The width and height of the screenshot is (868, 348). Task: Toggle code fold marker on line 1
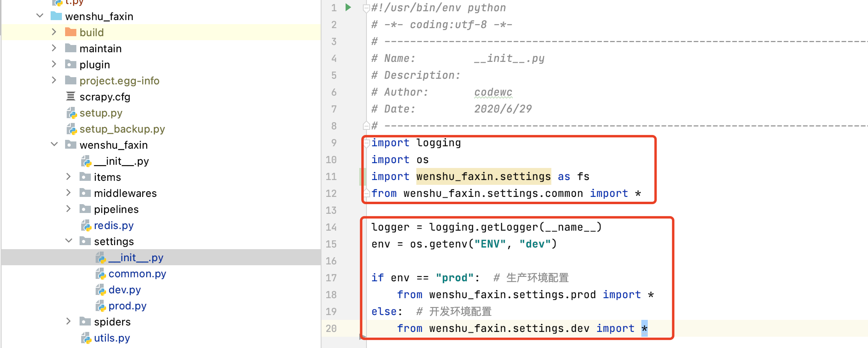click(366, 8)
